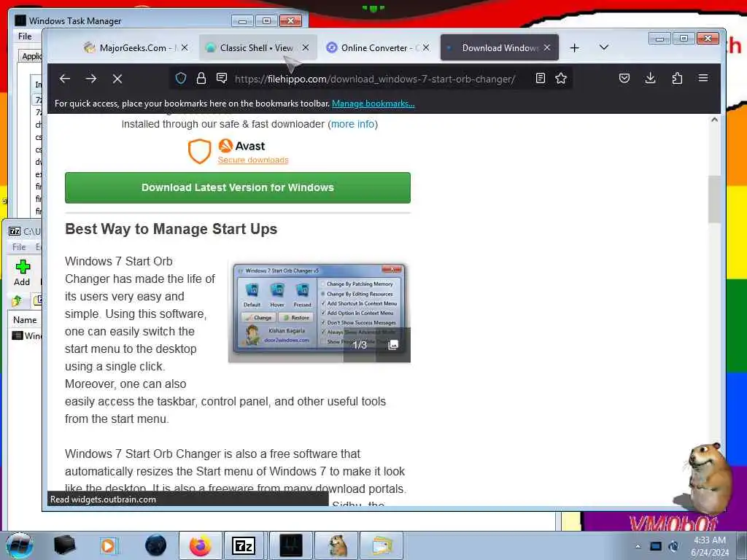
Task: Stop page loading with the X button
Action: (x=117, y=79)
